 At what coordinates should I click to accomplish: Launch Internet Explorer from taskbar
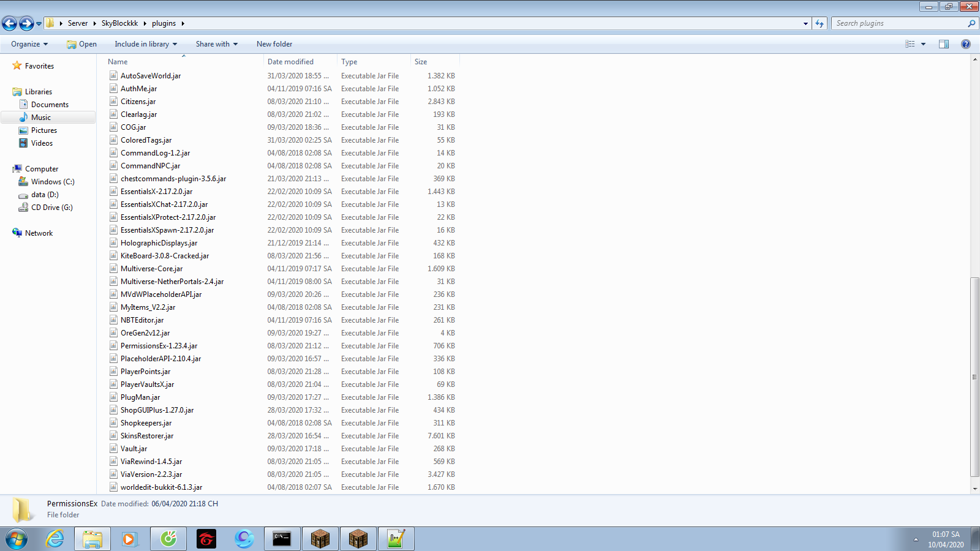[x=55, y=539]
